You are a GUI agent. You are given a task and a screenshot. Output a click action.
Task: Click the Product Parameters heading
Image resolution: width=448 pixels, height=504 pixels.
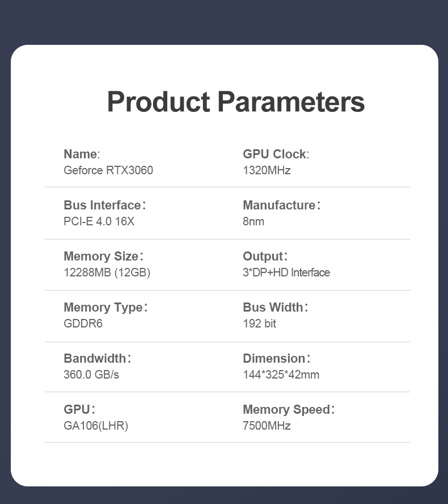236,102
